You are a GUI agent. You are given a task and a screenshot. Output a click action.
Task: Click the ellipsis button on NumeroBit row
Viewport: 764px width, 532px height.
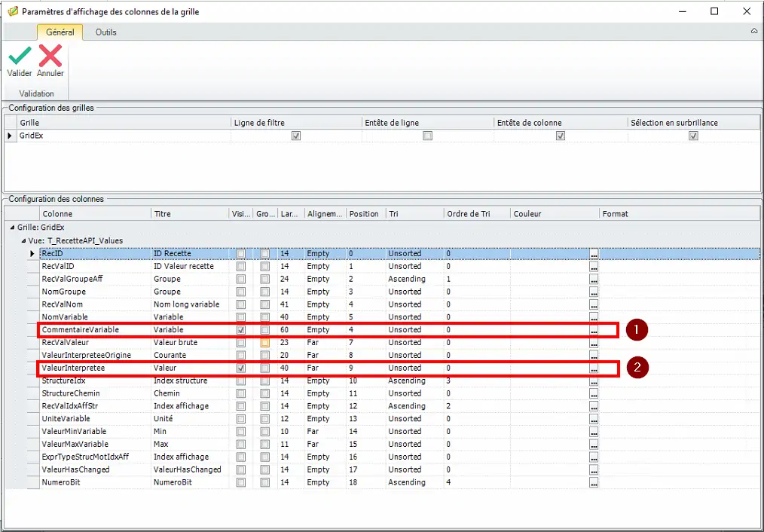[594, 482]
